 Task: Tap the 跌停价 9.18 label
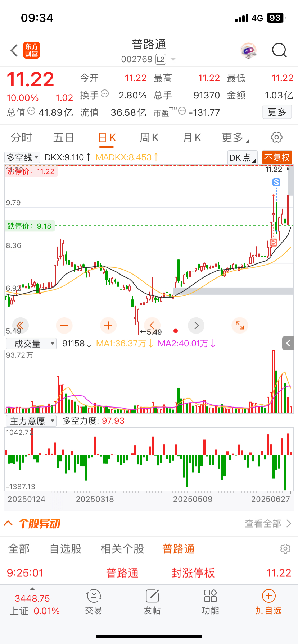pos(30,226)
